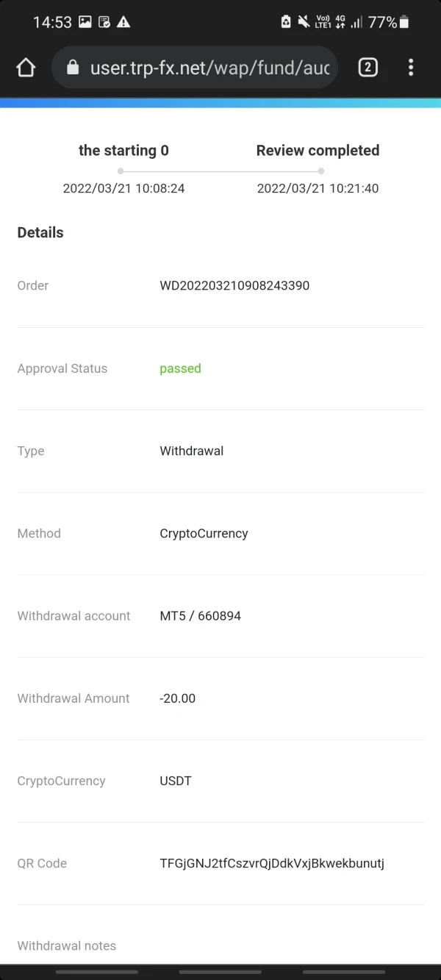Screen dimensions: 441x980
Task: Tap the browser home icon
Action: tap(26, 68)
